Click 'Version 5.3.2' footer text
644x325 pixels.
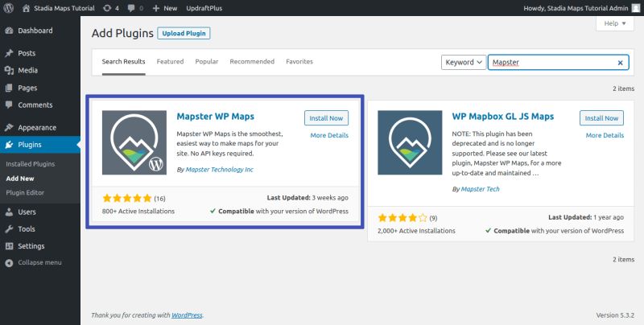(x=615, y=315)
